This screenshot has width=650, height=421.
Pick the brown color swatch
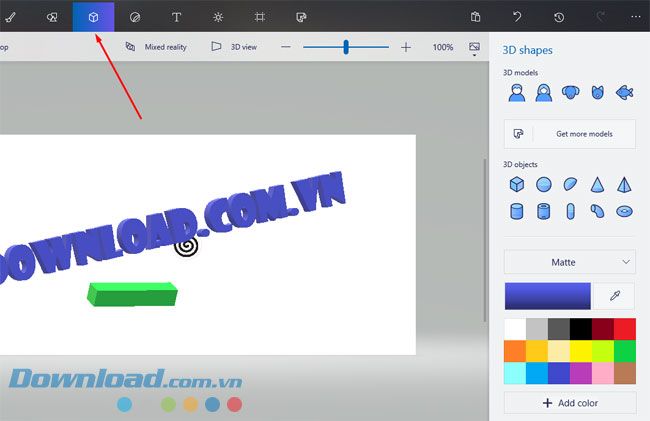[625, 373]
